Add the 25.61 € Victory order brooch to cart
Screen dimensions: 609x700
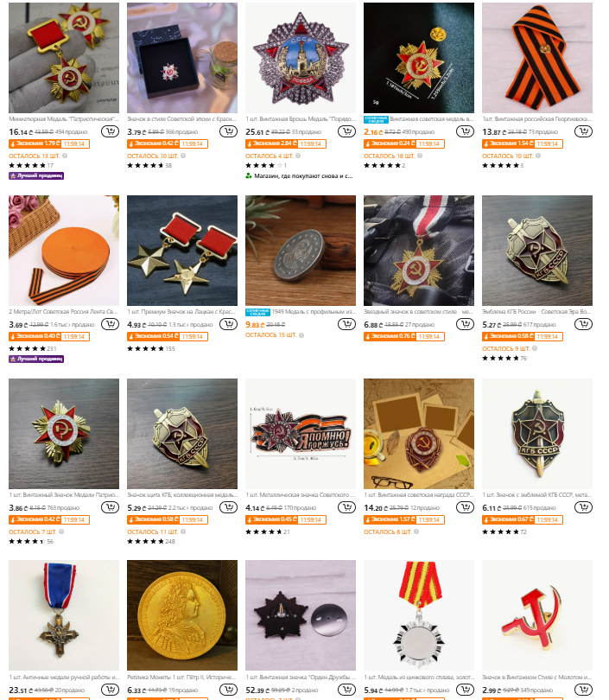click(346, 131)
